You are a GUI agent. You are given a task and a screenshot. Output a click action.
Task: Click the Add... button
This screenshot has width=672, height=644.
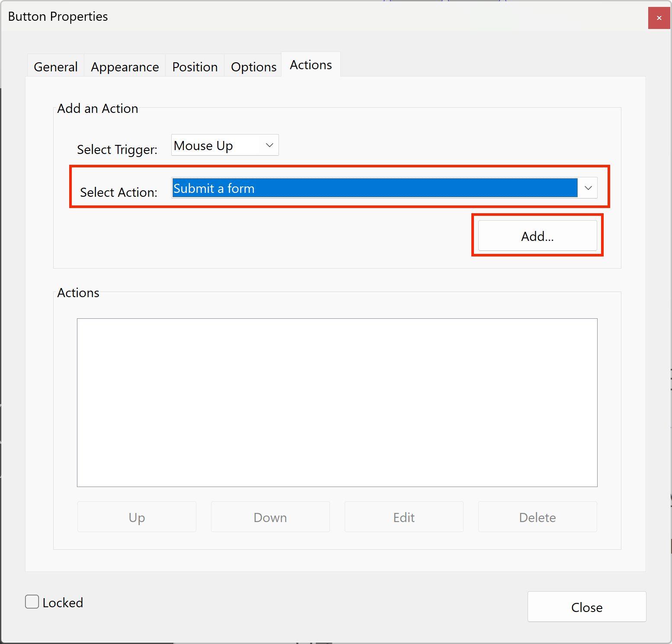pos(538,236)
